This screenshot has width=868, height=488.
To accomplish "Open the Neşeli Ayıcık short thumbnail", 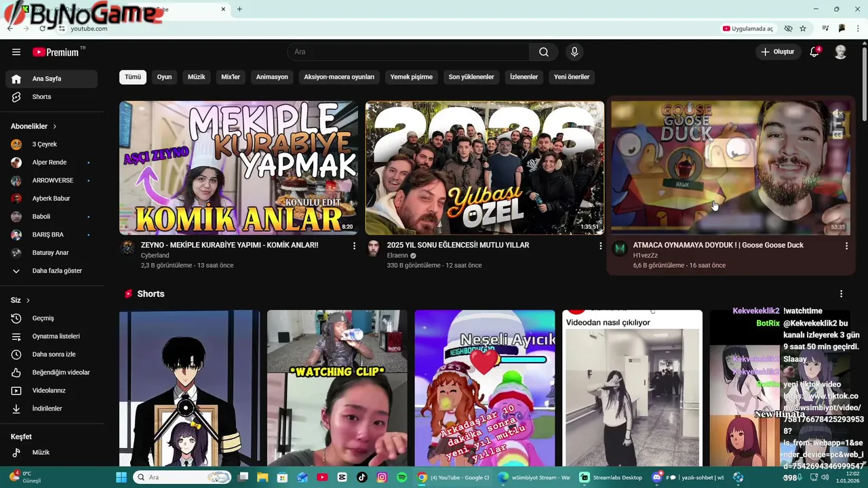I will pyautogui.click(x=485, y=388).
